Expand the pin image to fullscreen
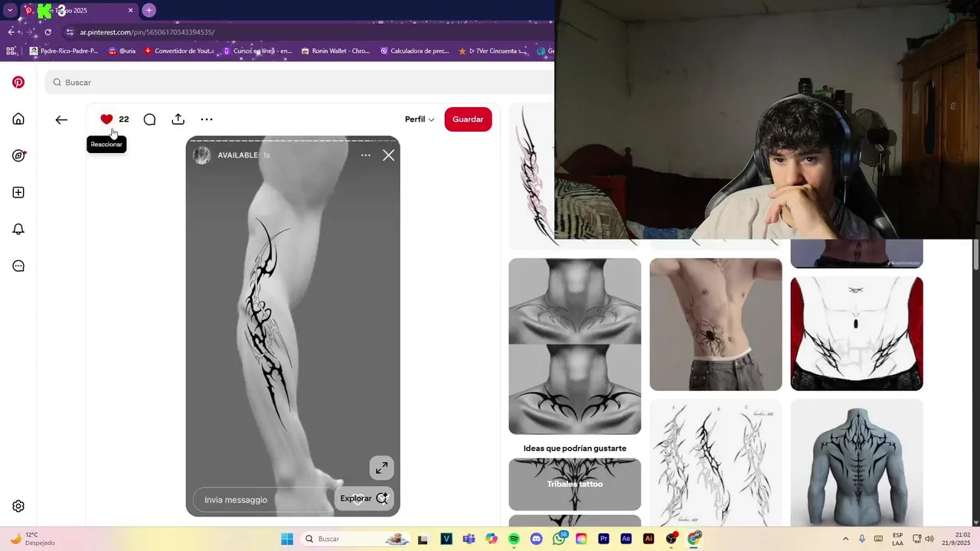 tap(381, 468)
